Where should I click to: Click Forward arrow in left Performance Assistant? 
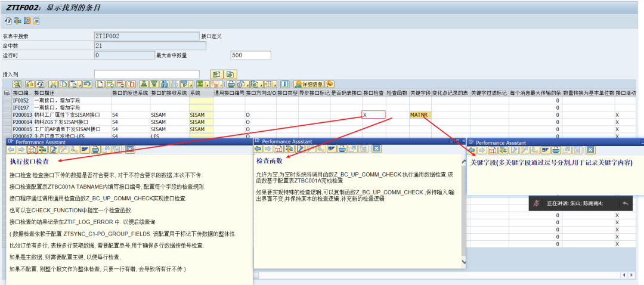pos(20,150)
